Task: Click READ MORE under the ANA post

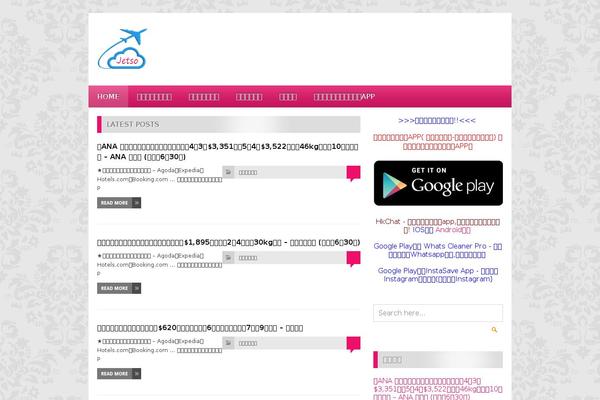Action: 119,203
